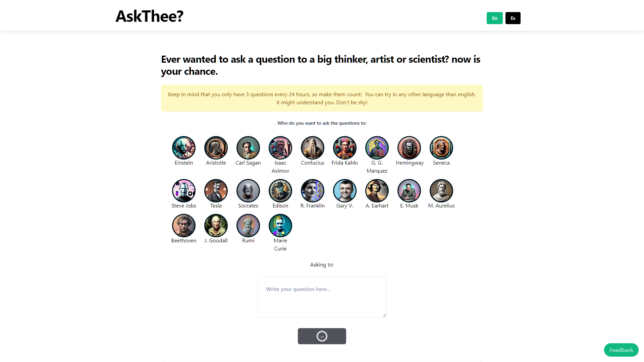Pick the E. Musk avatar
This screenshot has height=362, width=644.
[x=409, y=190]
